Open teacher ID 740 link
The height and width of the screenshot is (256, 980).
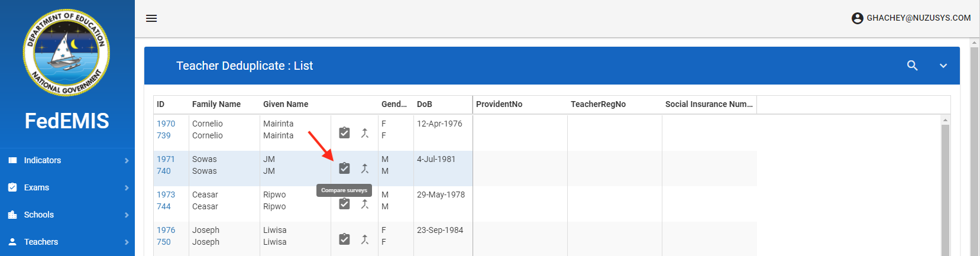click(x=163, y=171)
